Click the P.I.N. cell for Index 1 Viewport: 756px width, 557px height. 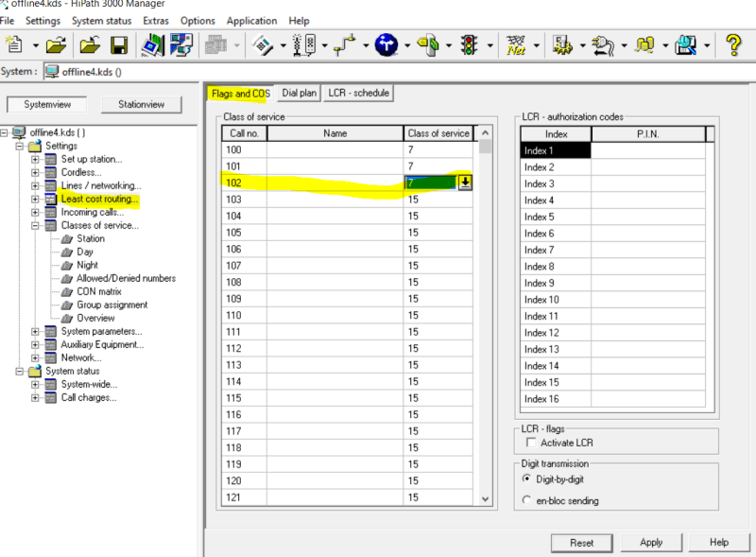[647, 150]
